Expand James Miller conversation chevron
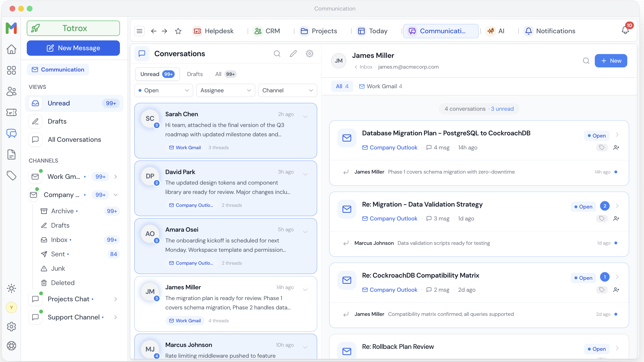Screen dimensions: 644x362 (305, 290)
